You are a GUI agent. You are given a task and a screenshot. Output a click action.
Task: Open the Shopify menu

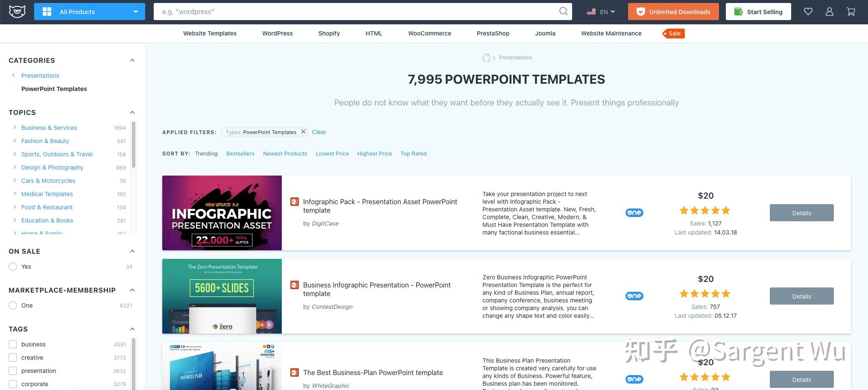[x=329, y=33]
